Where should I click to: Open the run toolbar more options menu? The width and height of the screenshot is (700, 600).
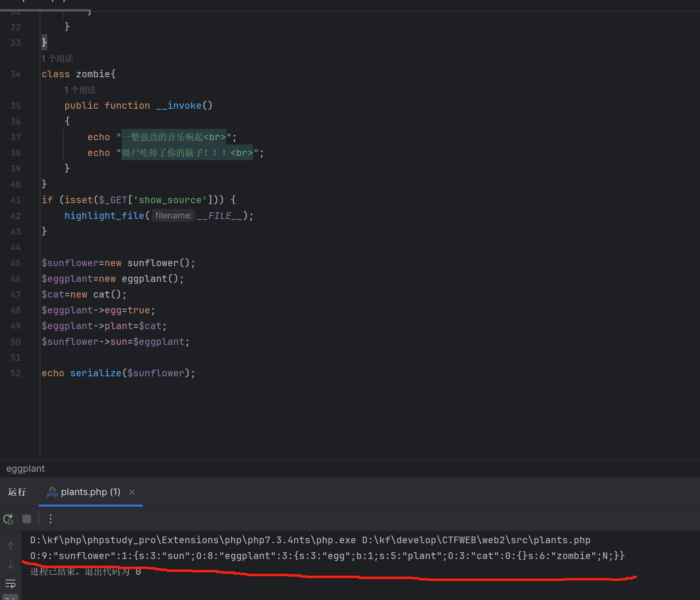click(51, 519)
